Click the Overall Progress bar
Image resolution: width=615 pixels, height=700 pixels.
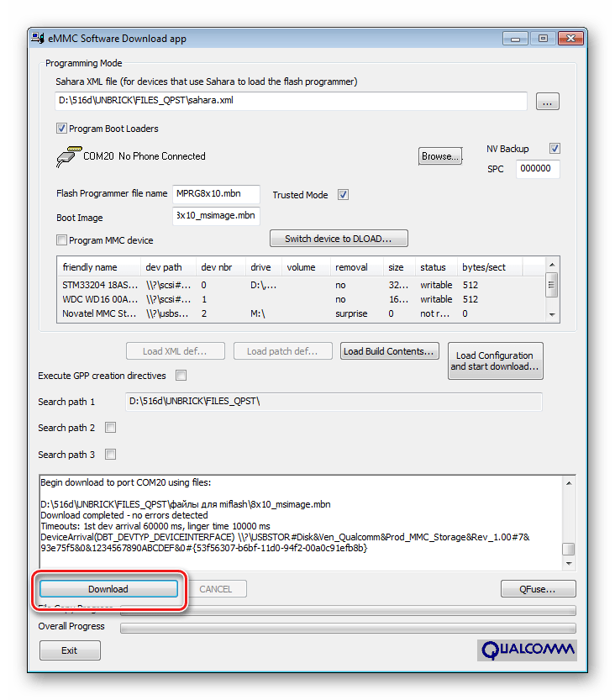[348, 628]
